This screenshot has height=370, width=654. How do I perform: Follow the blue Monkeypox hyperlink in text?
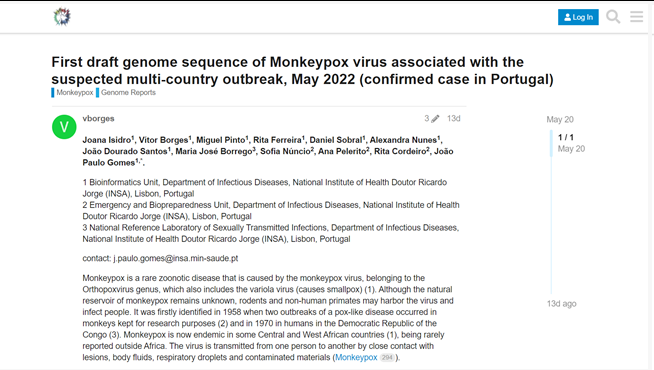356,357
